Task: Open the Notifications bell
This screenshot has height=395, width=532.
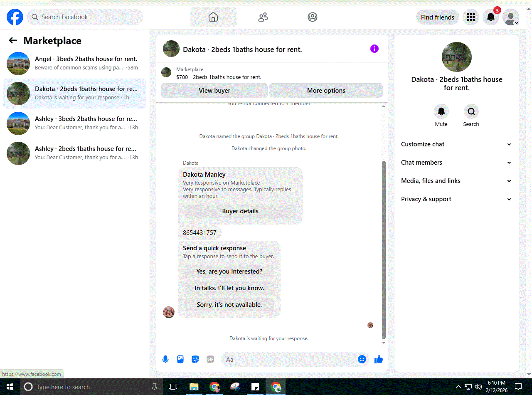Action: tap(491, 17)
